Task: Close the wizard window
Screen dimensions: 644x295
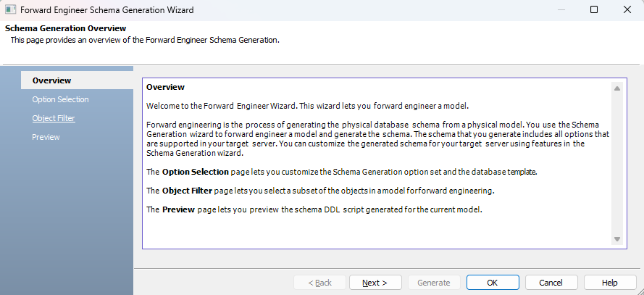Action: tap(627, 10)
